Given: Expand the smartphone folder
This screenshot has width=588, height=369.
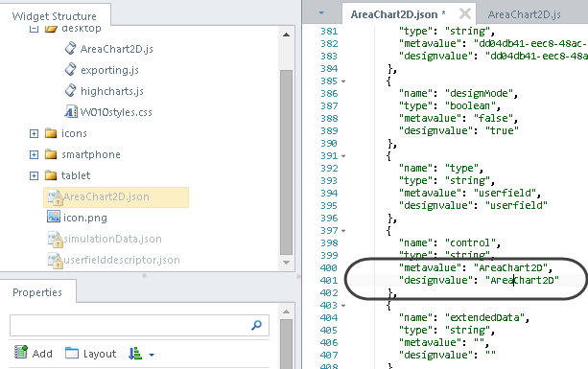Looking at the screenshot, I should [x=34, y=154].
